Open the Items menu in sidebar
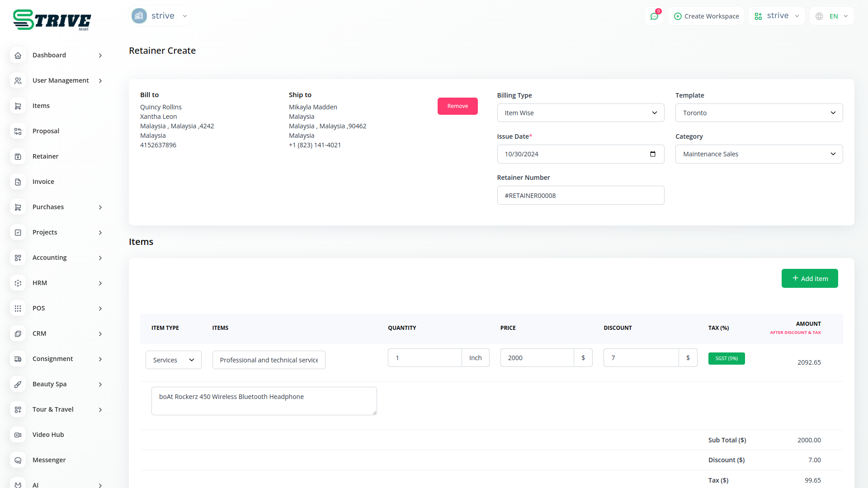This screenshot has width=868, height=488. click(41, 106)
